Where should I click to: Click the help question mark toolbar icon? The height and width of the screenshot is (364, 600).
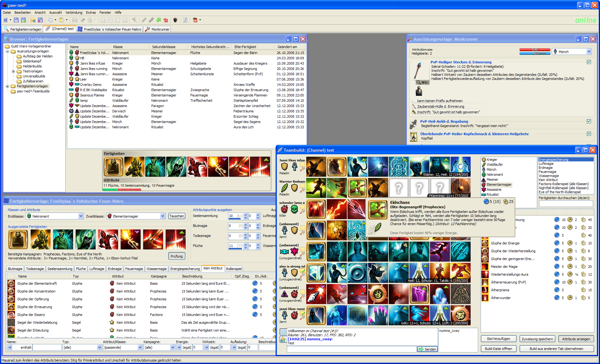click(x=185, y=20)
